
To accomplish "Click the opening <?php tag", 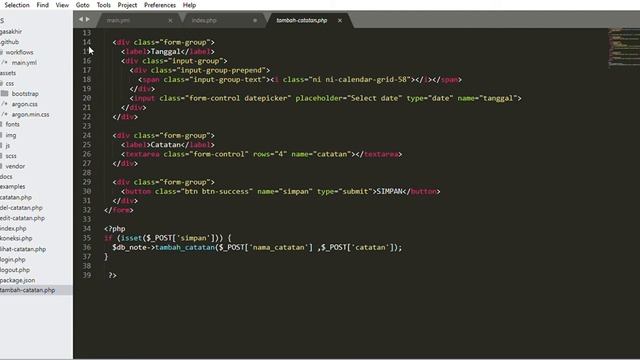I will [x=115, y=229].
